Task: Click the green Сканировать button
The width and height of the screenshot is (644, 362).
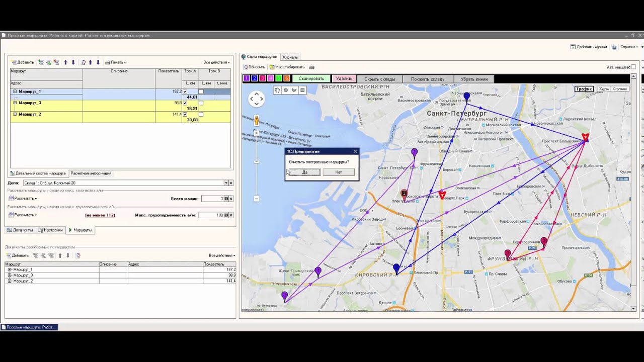Action: coord(311,78)
